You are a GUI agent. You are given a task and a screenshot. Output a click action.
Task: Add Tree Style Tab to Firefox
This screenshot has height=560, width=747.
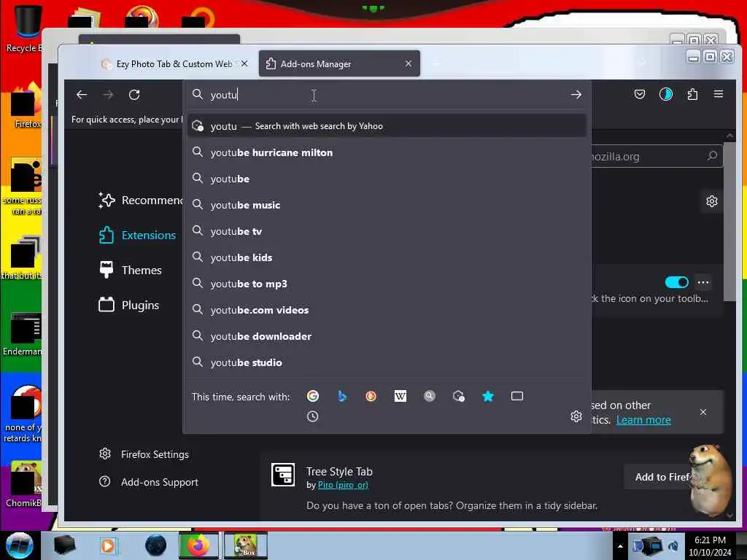tap(662, 477)
